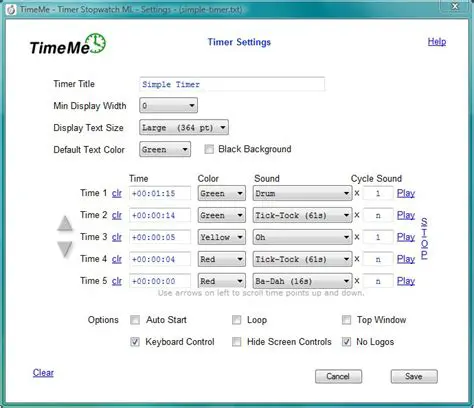Open the Time 5 Ba-Dah sound dropdown
Screen dimensions: 474x408
302,281
